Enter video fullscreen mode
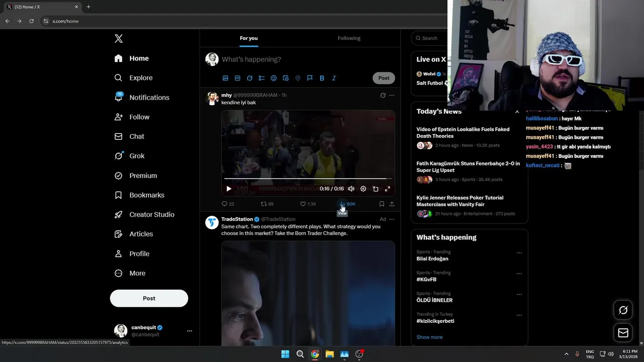 click(387, 189)
